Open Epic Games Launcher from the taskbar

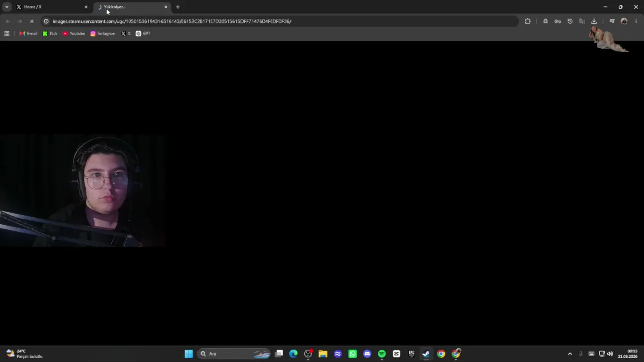coord(411,354)
